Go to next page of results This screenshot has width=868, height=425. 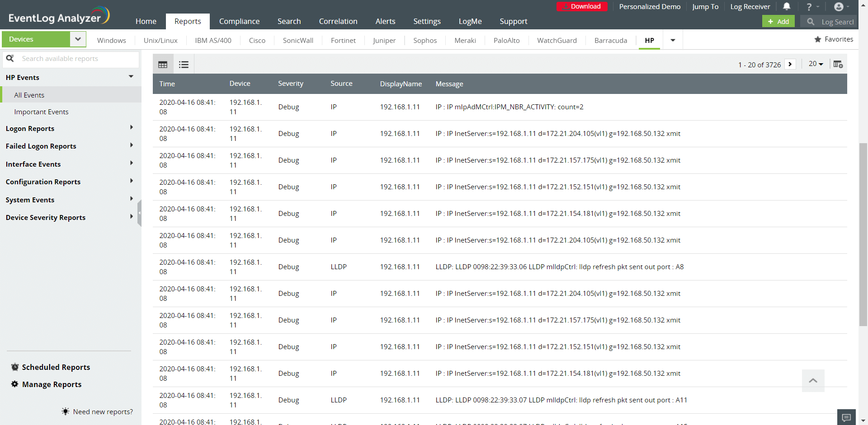(790, 64)
